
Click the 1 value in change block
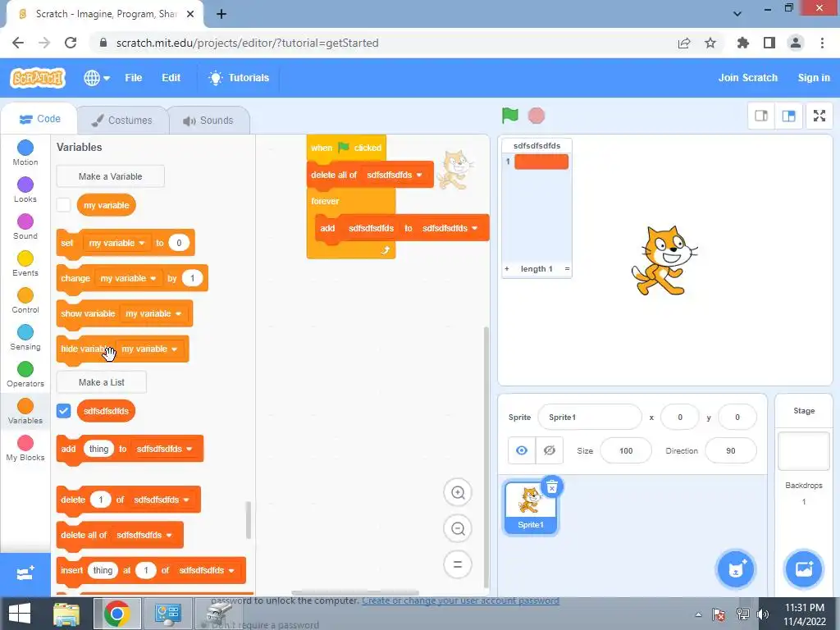[192, 278]
